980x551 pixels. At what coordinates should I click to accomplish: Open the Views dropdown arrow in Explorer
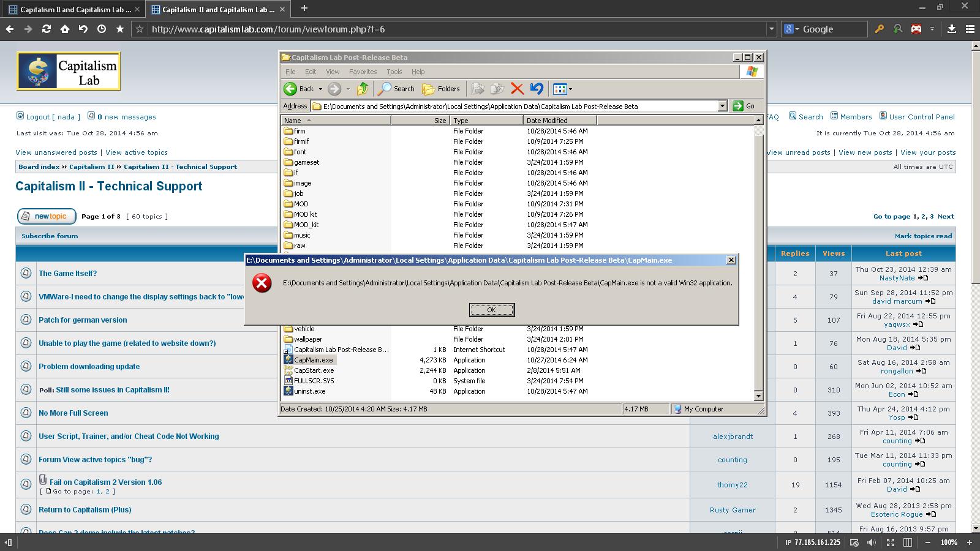570,89
